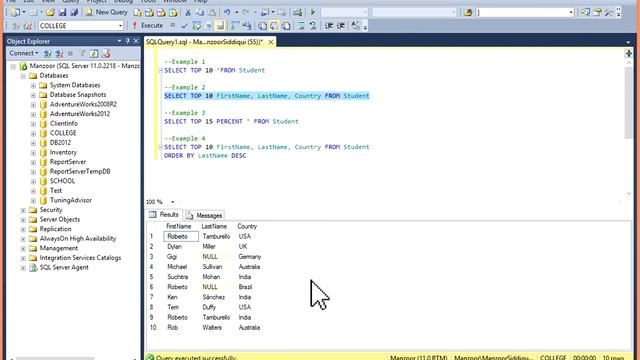Click row number 10 header
The height and width of the screenshot is (360, 640).
pos(153,328)
